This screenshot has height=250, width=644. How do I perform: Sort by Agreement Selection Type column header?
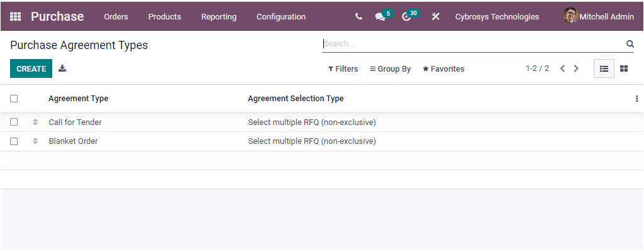click(296, 99)
